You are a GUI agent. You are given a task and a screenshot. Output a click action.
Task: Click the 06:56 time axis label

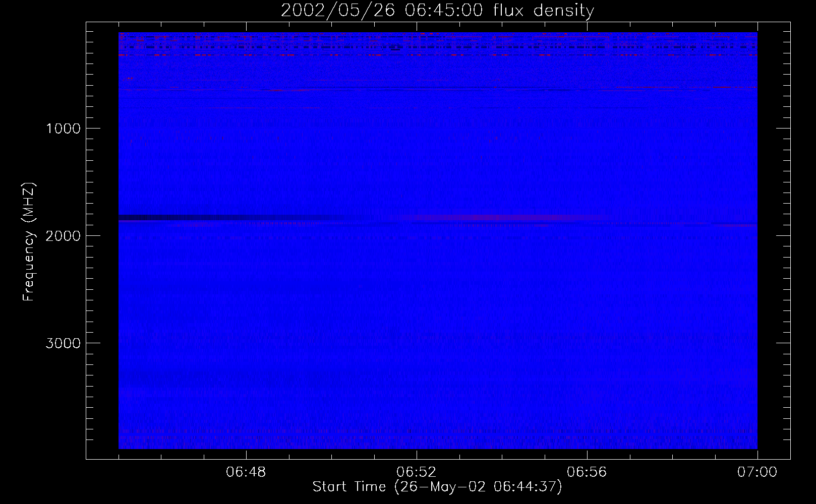[x=587, y=472]
